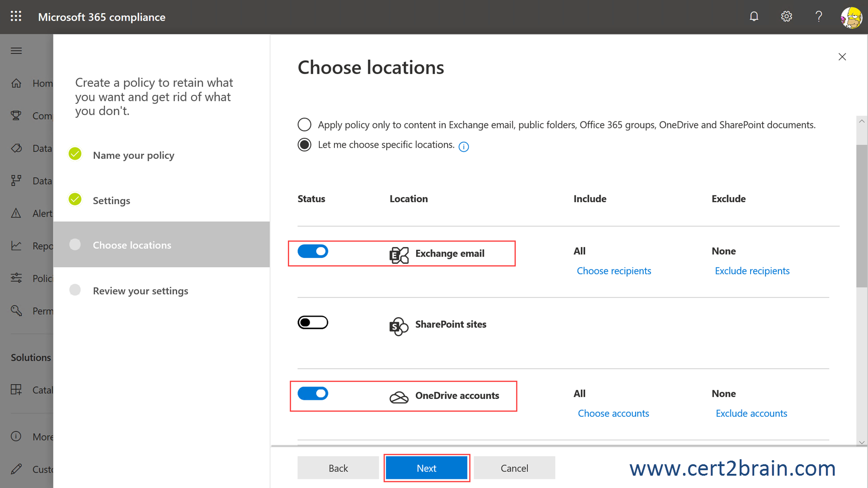This screenshot has width=868, height=488.
Task: Turn off the OneDrive accounts toggle
Action: 313,394
